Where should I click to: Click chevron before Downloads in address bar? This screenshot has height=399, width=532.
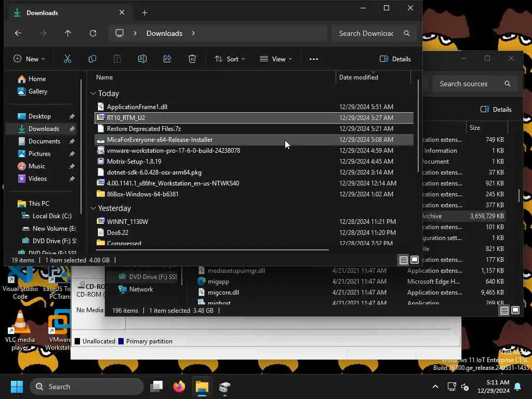[x=135, y=33]
